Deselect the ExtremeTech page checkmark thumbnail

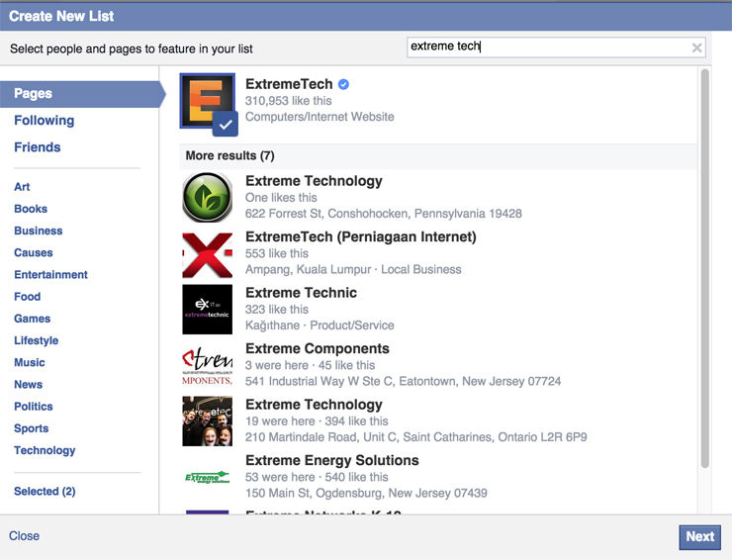coord(208,102)
